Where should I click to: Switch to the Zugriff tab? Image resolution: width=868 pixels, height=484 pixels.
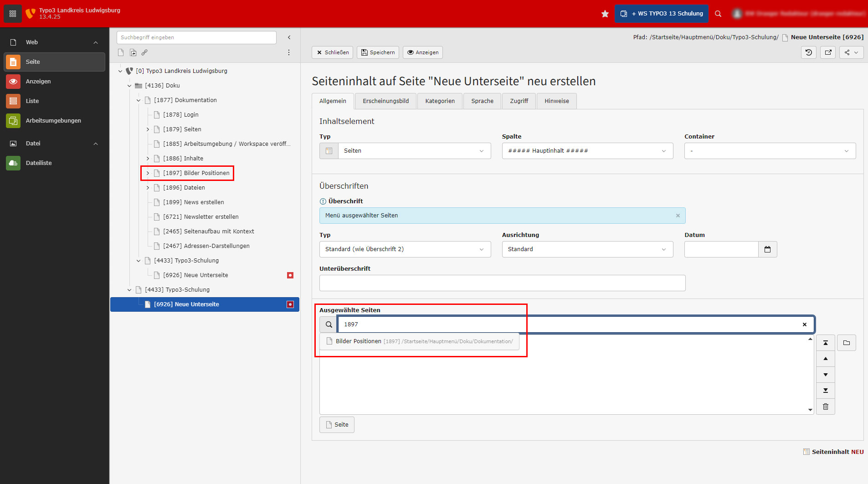pos(519,101)
